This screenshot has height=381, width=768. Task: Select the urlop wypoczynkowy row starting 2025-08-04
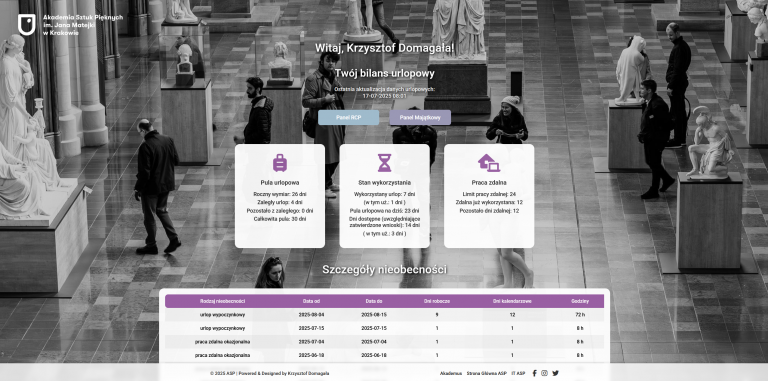(384, 315)
